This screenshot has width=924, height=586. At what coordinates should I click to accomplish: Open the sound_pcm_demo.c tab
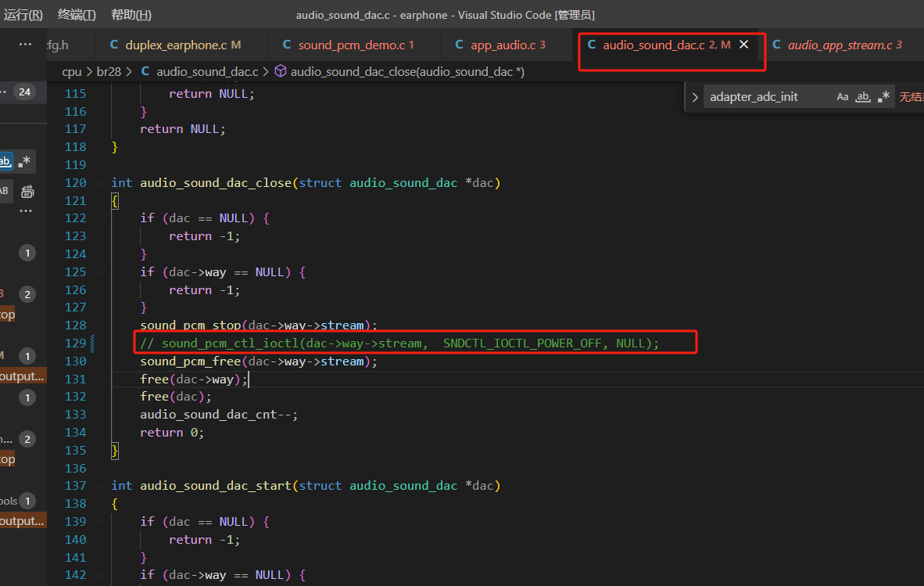point(349,45)
